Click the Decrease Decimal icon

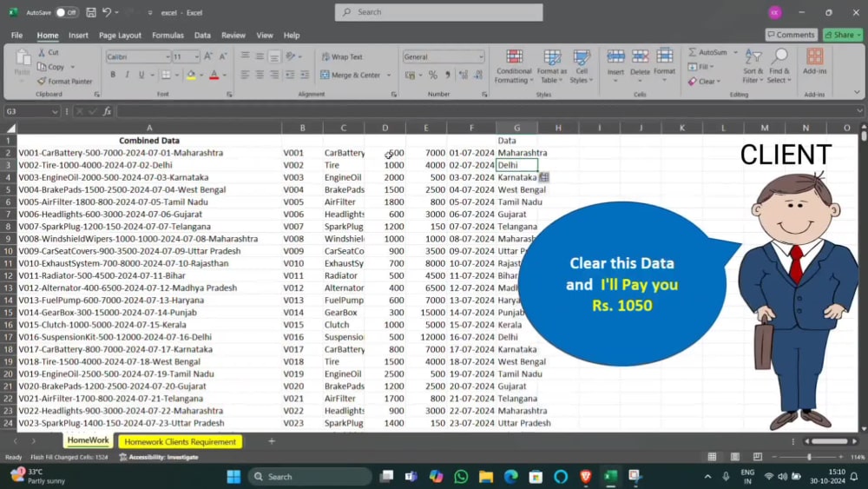tap(477, 75)
